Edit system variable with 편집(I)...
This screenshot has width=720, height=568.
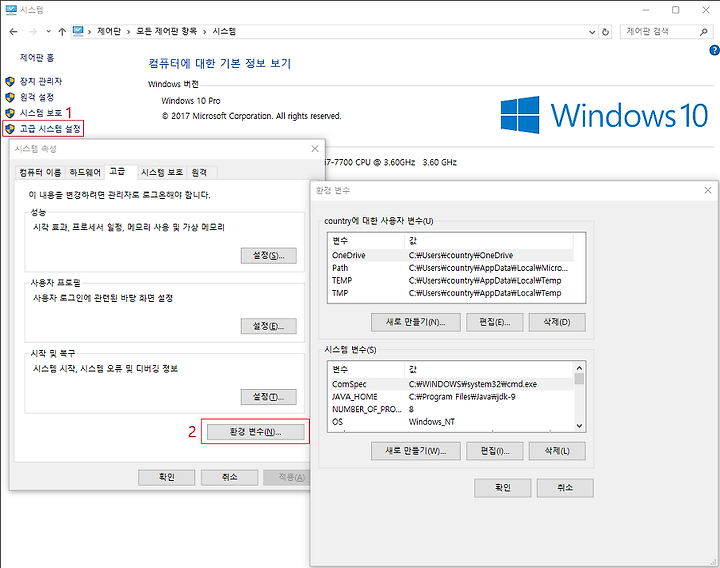click(495, 451)
